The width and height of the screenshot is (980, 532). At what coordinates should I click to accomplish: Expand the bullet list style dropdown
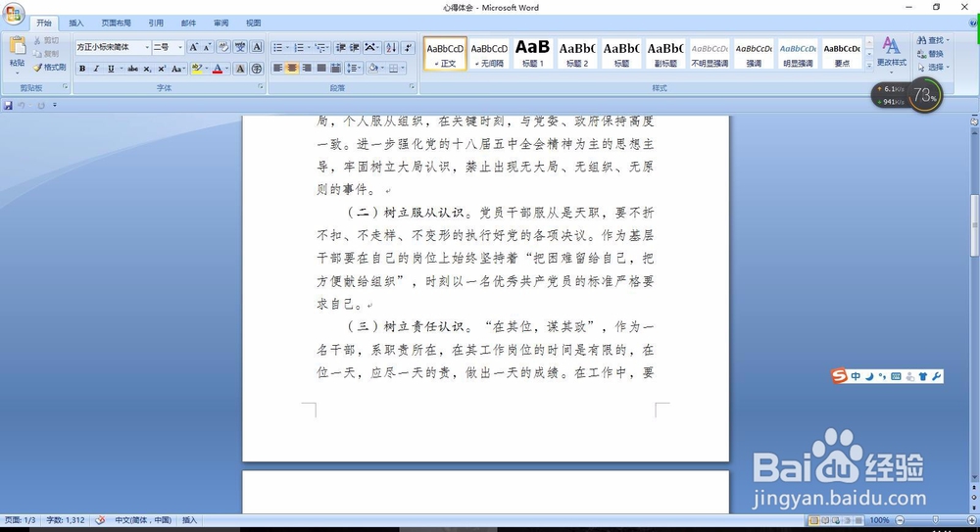pyautogui.click(x=287, y=47)
